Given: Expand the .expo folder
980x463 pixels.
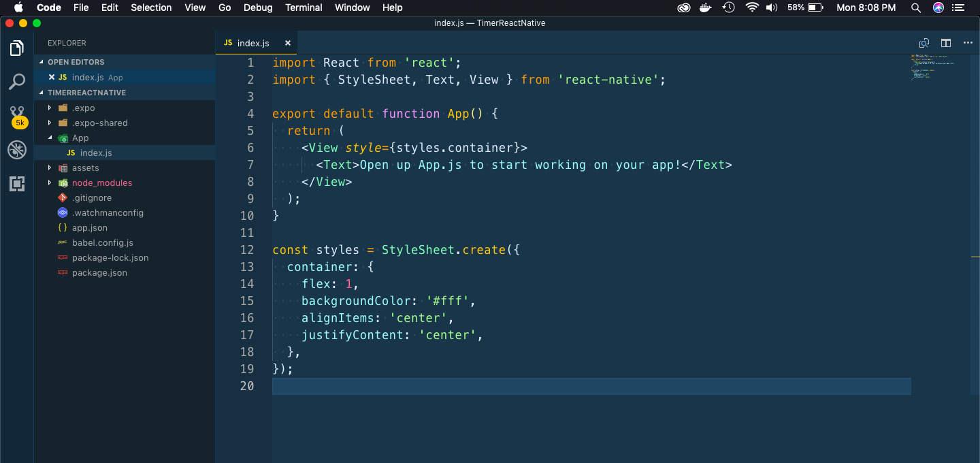Looking at the screenshot, I should [x=125, y=108].
